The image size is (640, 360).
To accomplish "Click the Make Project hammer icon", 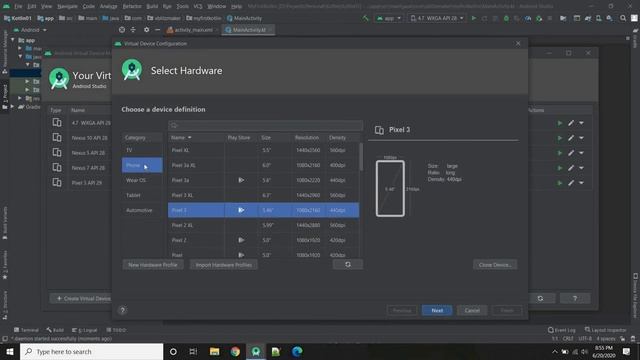I will pos(365,18).
